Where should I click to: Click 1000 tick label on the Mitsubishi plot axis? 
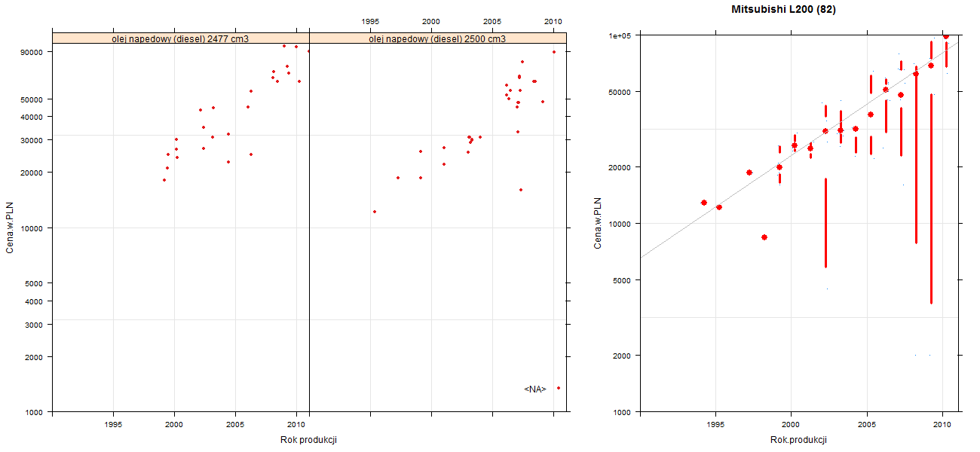[621, 412]
